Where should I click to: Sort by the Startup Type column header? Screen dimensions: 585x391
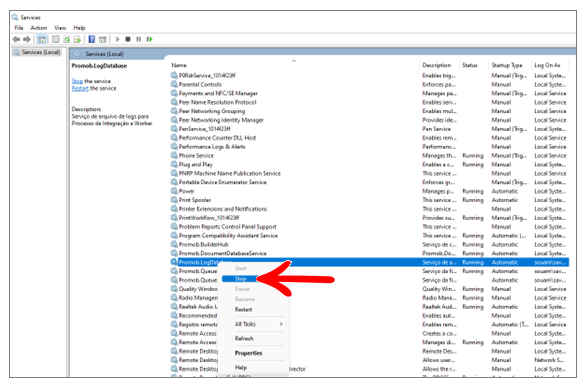[x=507, y=65]
